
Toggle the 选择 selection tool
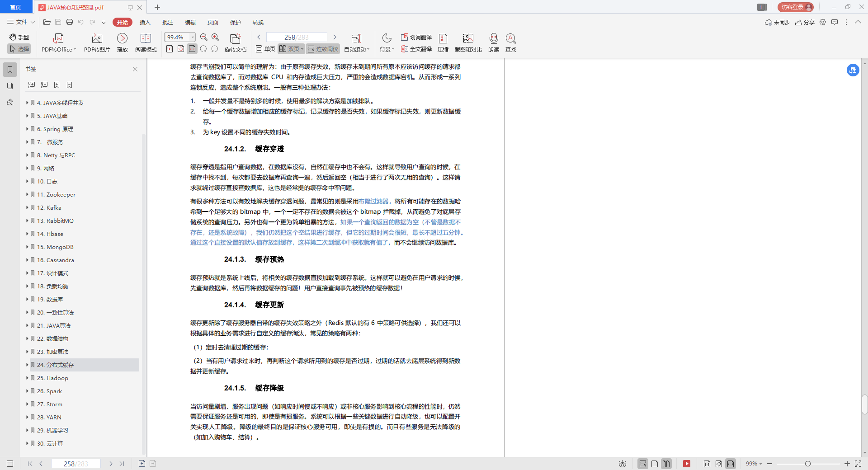[x=19, y=49]
